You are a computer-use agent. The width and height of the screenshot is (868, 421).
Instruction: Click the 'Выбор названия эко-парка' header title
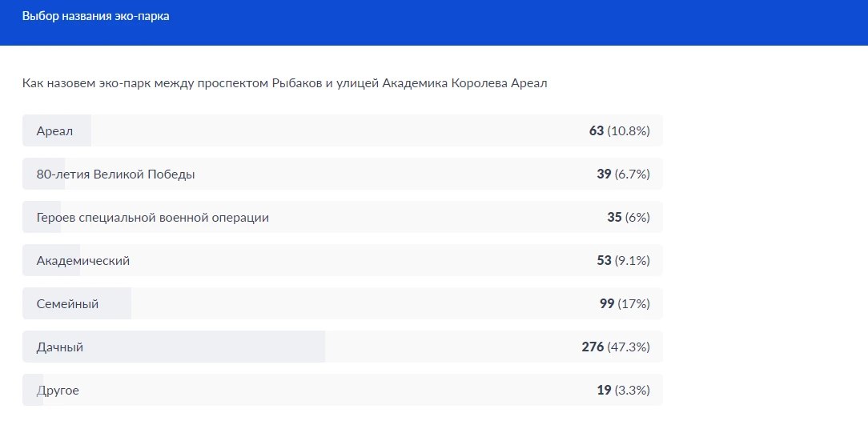(95, 16)
